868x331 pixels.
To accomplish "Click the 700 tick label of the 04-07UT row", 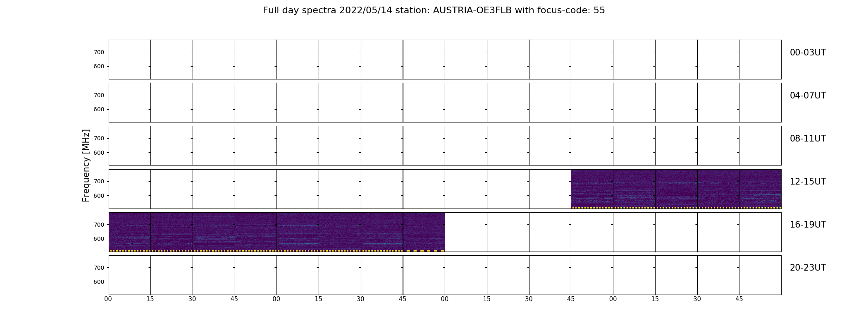I will click(x=99, y=95).
